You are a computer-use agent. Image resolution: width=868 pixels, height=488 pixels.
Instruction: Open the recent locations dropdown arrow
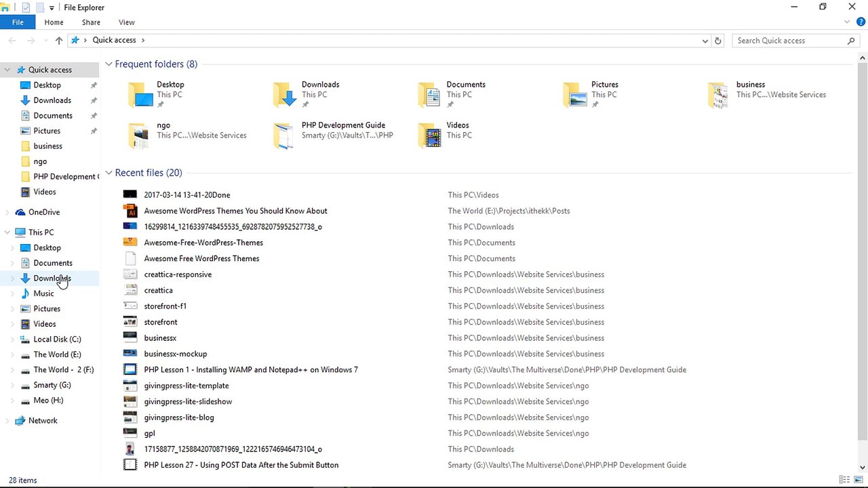click(46, 41)
